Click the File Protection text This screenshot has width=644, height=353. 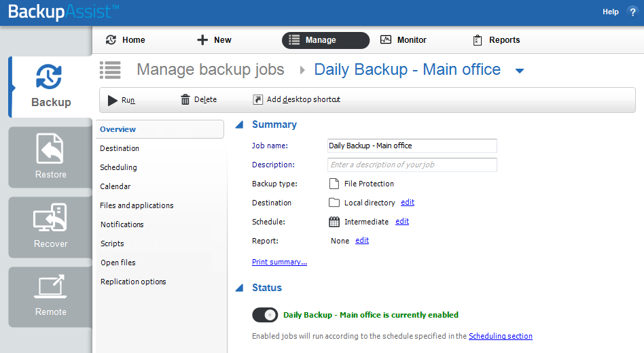coord(369,184)
